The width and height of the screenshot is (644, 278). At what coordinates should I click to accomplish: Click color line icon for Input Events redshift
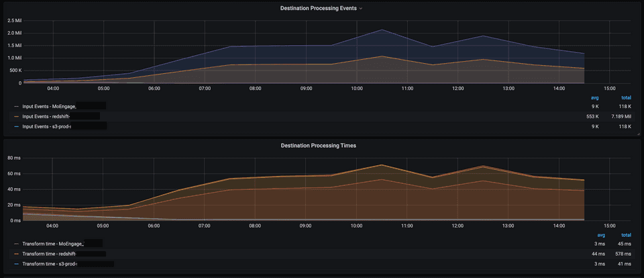pyautogui.click(x=16, y=116)
